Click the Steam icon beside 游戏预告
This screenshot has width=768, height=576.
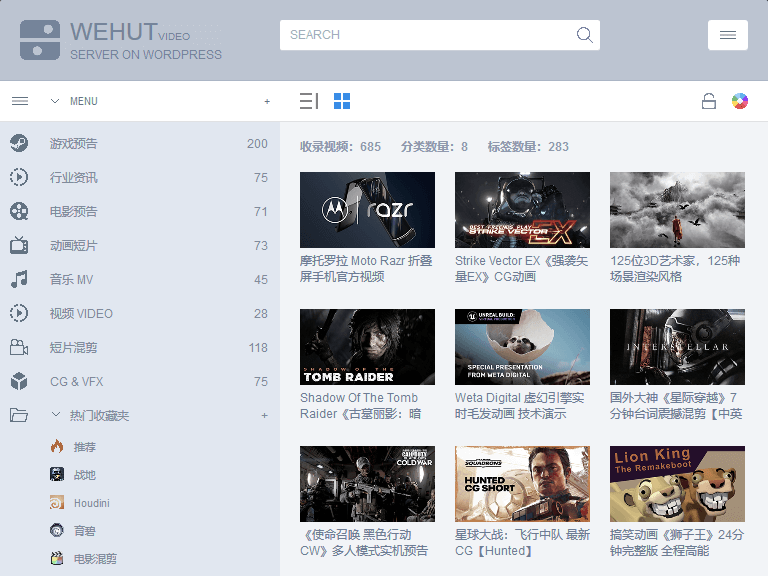coord(19,144)
